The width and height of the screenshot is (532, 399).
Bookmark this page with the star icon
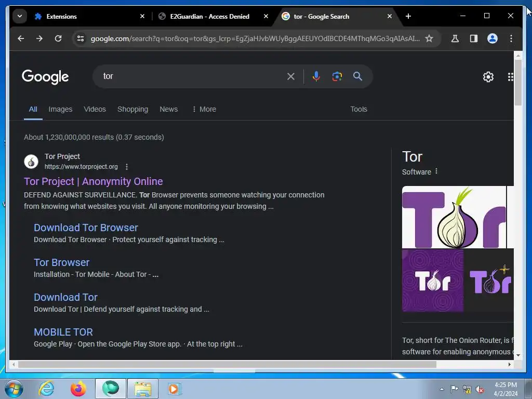tap(429, 38)
